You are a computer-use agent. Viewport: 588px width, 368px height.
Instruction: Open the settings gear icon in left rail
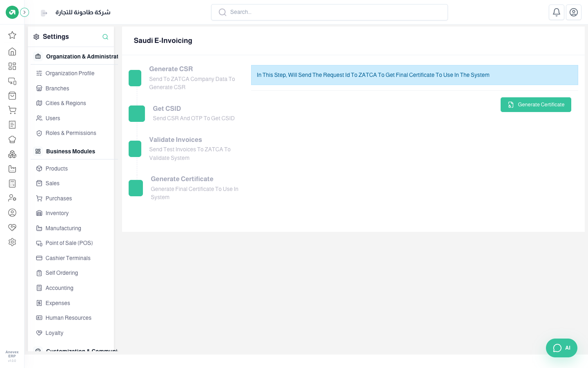12,242
